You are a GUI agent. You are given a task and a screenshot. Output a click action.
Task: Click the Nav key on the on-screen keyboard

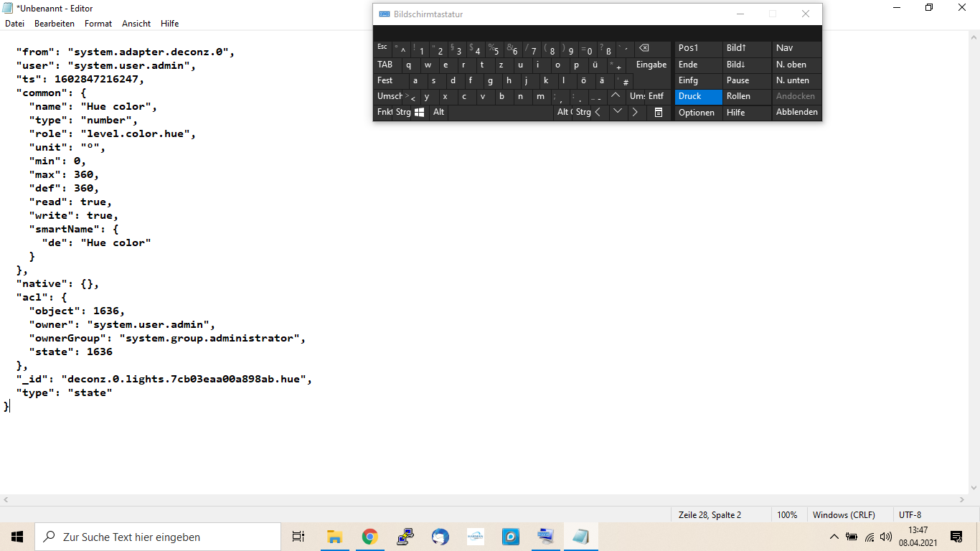pos(796,49)
